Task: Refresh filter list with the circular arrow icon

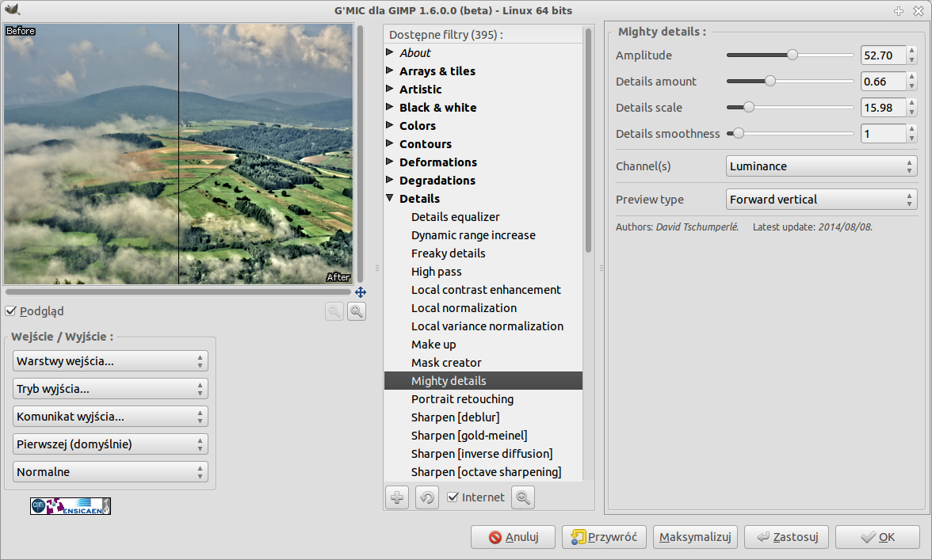Action: pos(426,497)
